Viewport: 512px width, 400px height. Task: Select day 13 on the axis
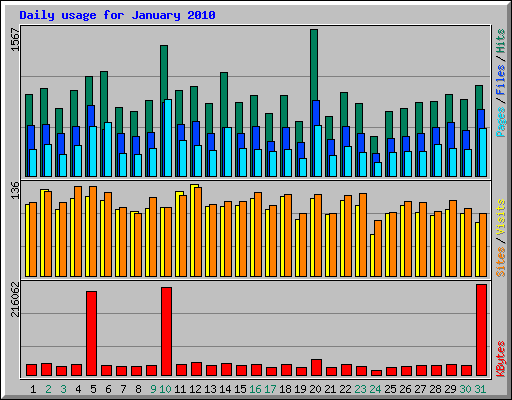tap(210, 389)
